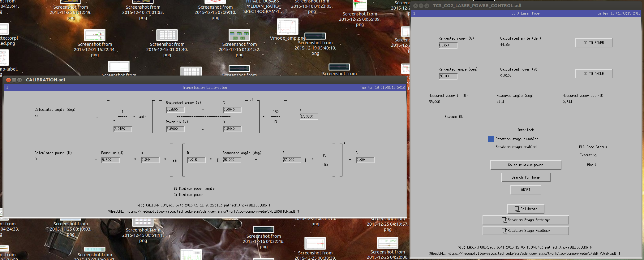The image size is (644, 260).
Task: Minimize the CALIBRATION.adl window
Action: (x=14, y=80)
